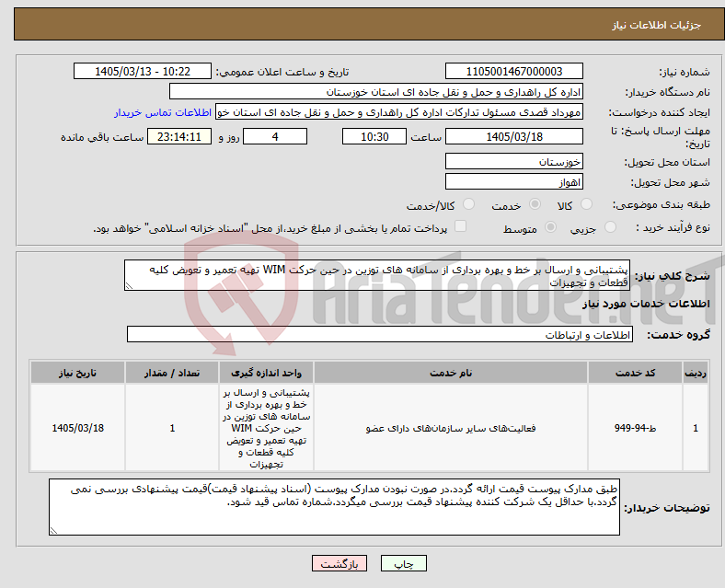The image size is (725, 588).
Task: Click the announcement date field 1405/03/13 - 10:22
Action: [143, 72]
